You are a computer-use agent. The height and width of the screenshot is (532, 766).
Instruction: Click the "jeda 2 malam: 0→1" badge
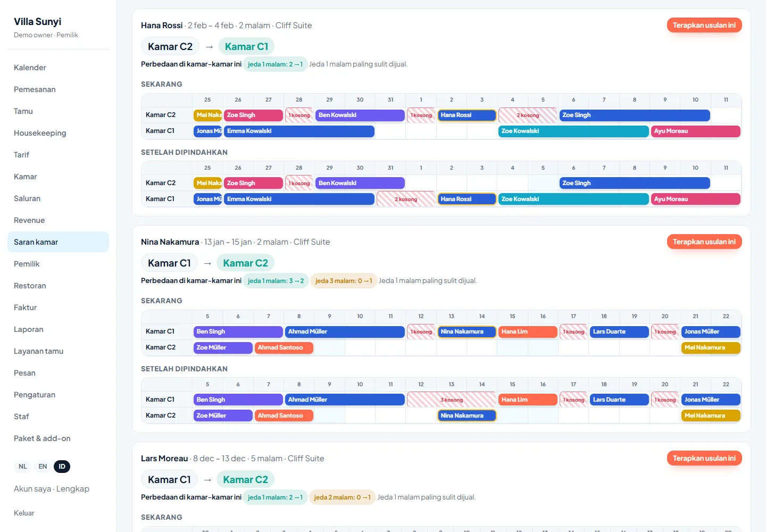342,497
